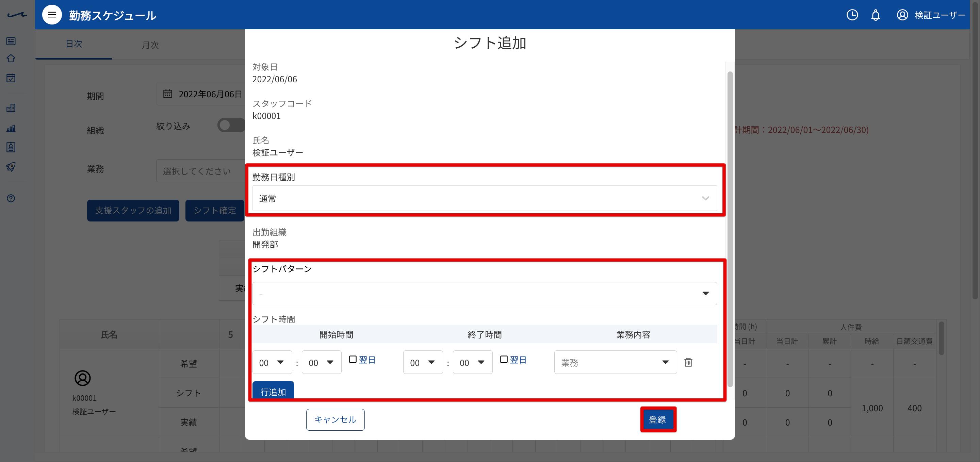This screenshot has height=462, width=980.
Task: Delete shift time row with trash icon
Action: pyautogui.click(x=688, y=362)
